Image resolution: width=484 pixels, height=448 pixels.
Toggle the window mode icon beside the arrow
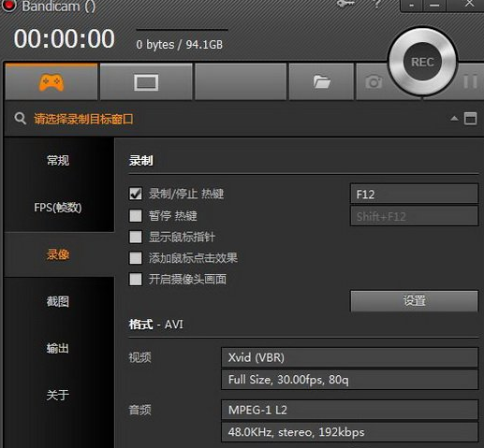(x=471, y=119)
